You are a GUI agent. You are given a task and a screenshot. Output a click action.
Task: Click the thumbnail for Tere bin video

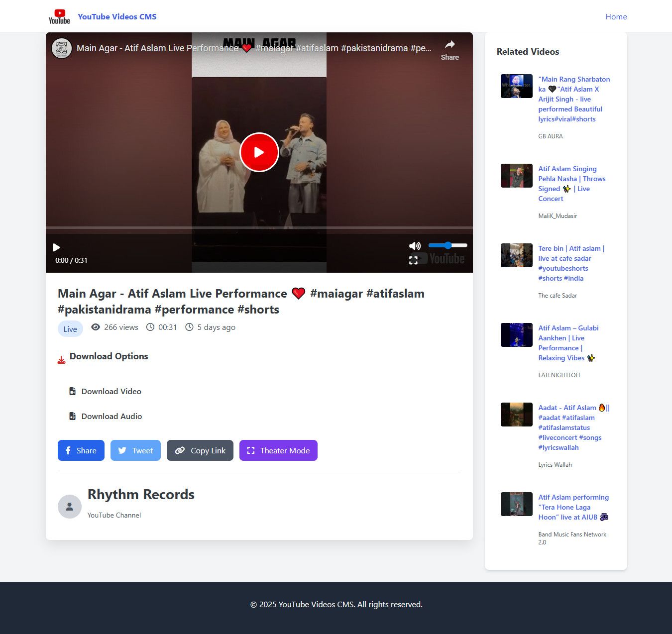coord(517,255)
